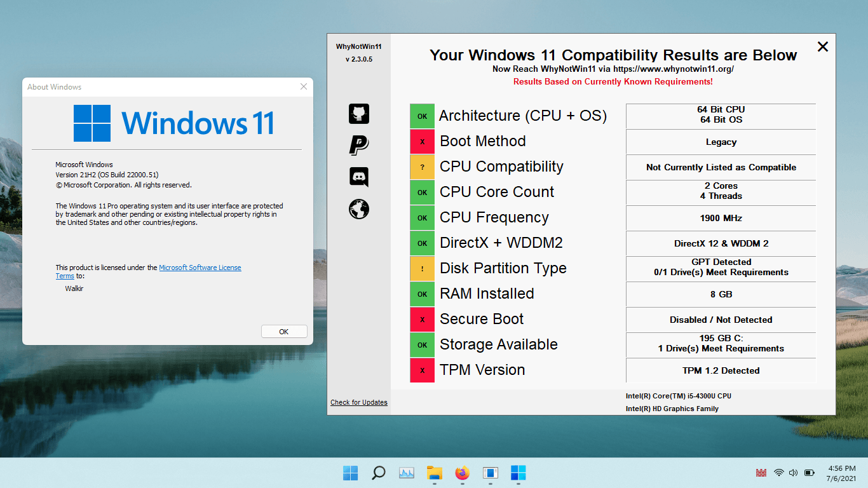Screen dimensions: 868x488
Task: Click OK in About Windows dialog
Action: (x=284, y=332)
